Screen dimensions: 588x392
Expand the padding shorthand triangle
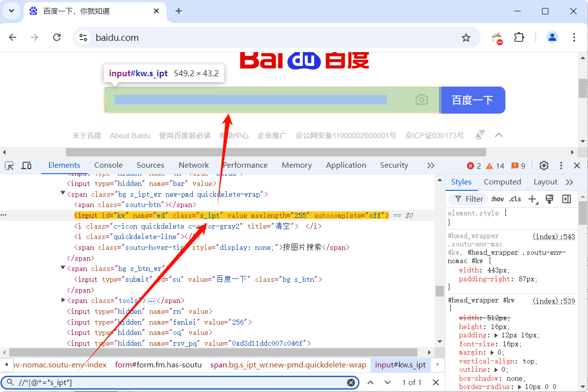pyautogui.click(x=496, y=335)
